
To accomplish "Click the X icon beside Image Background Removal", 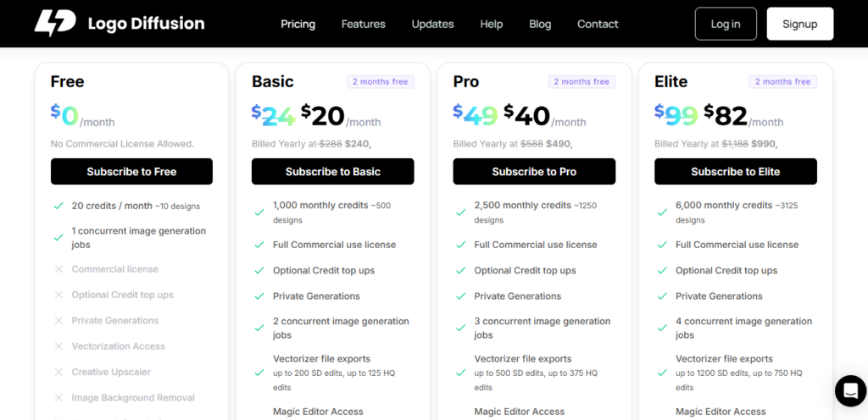I will [x=58, y=398].
